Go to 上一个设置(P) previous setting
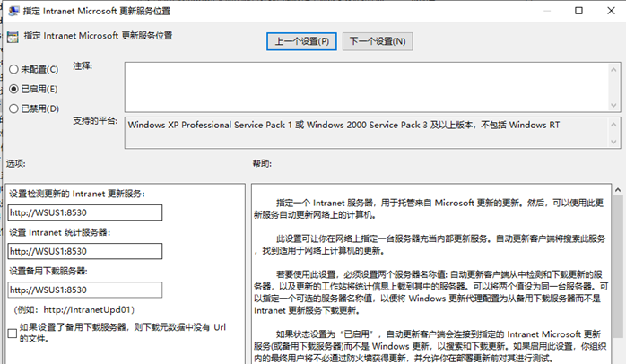Image resolution: width=626 pixels, height=364 pixels. (x=302, y=41)
